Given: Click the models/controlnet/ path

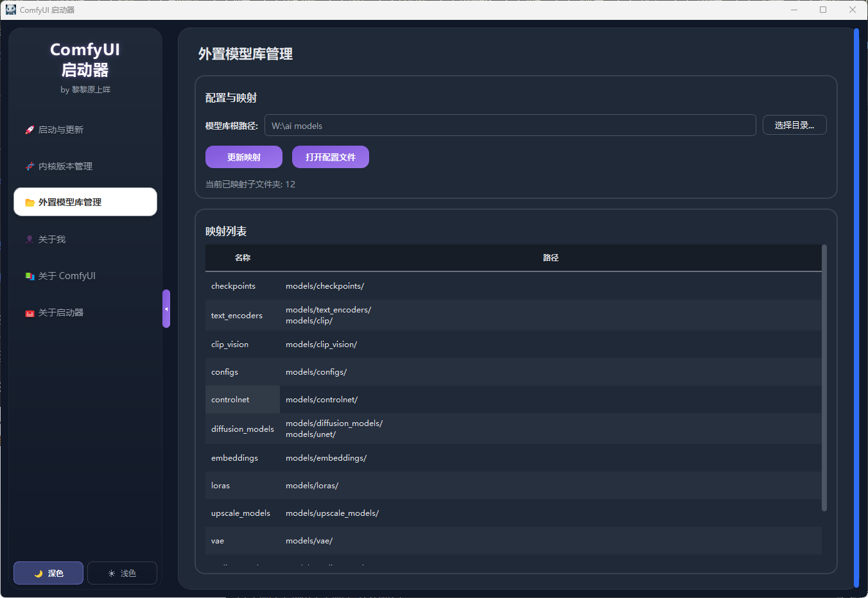Looking at the screenshot, I should coord(322,400).
